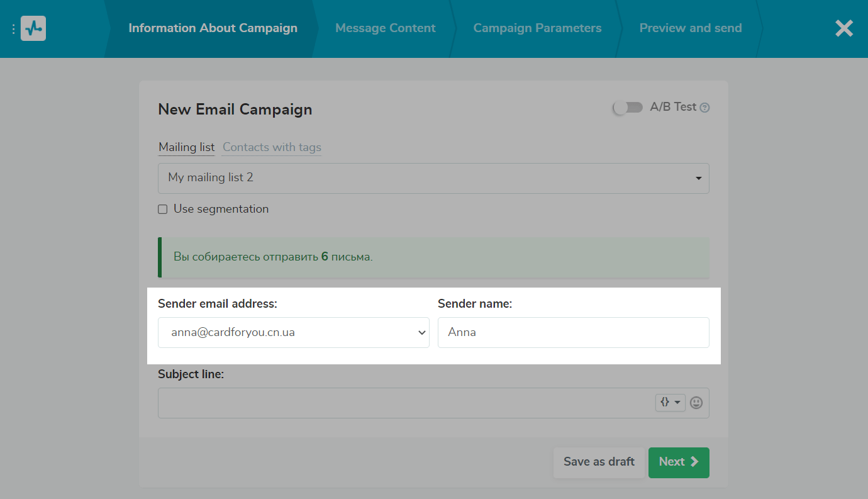This screenshot has height=499, width=868.
Task: Open the three-dot menu beside the logo
Action: pyautogui.click(x=13, y=29)
